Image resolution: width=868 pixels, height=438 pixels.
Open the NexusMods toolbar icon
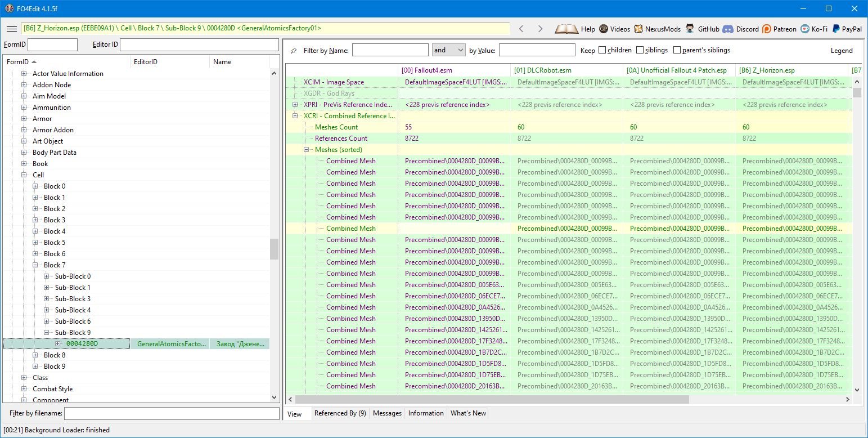pyautogui.click(x=638, y=29)
